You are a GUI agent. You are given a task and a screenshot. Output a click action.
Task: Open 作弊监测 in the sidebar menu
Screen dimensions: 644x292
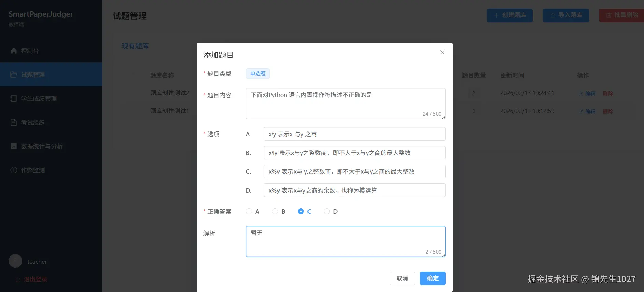51,170
